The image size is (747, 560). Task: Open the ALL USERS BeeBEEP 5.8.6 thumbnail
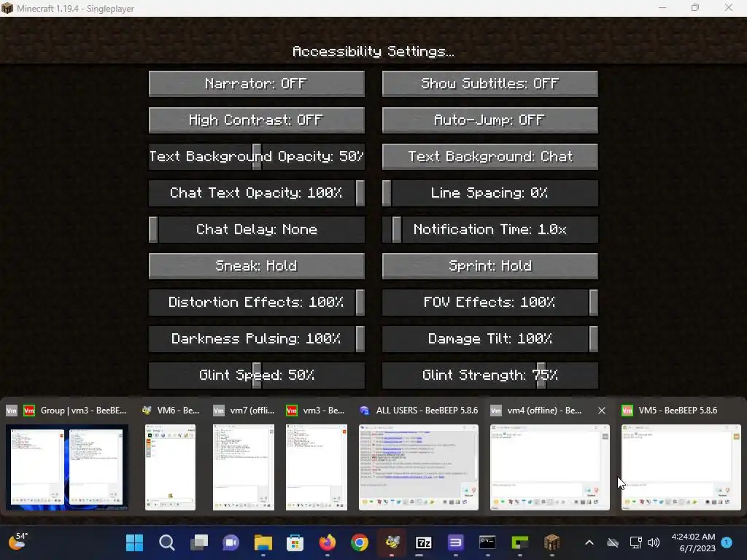pyautogui.click(x=418, y=467)
